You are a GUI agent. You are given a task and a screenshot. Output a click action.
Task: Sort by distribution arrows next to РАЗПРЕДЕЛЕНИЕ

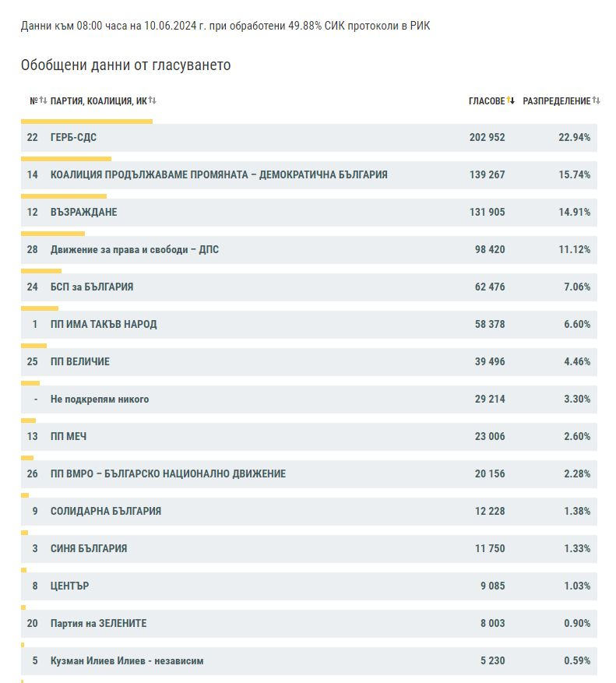[x=596, y=100]
